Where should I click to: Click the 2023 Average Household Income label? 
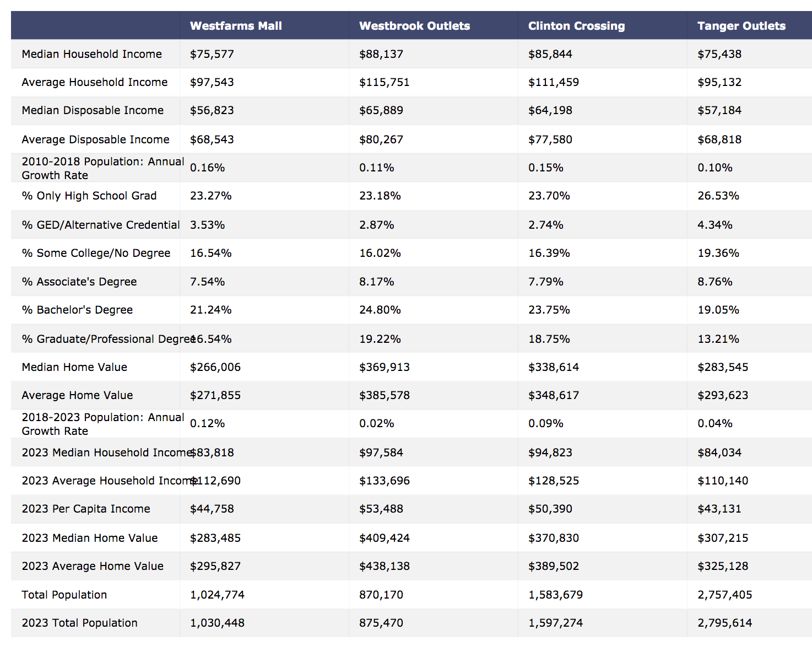click(110, 481)
